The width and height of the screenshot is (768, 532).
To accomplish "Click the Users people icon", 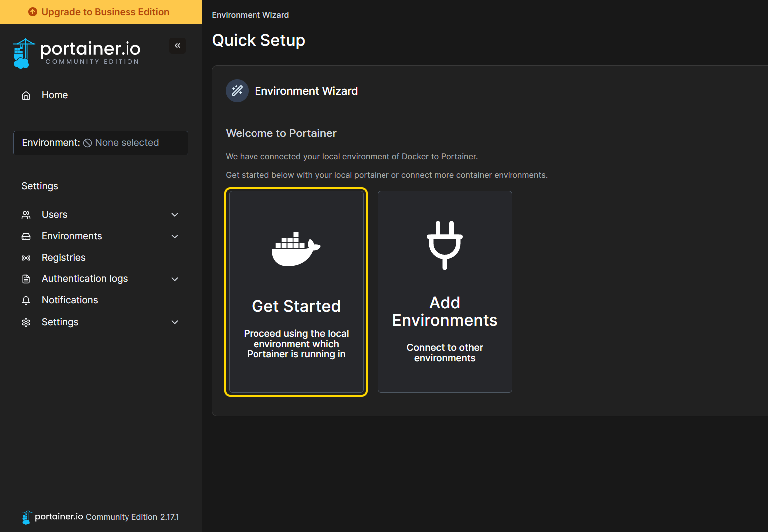I will pyautogui.click(x=26, y=215).
